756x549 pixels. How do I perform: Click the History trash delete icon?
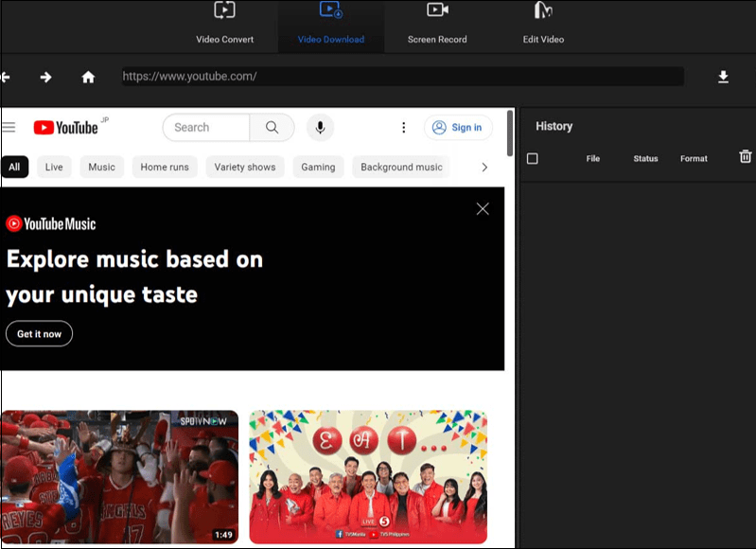tap(746, 156)
